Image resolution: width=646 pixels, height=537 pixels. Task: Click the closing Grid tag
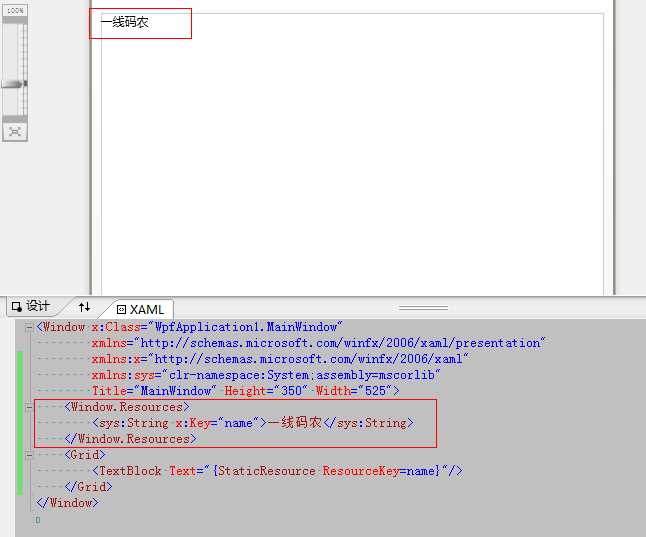click(x=88, y=487)
